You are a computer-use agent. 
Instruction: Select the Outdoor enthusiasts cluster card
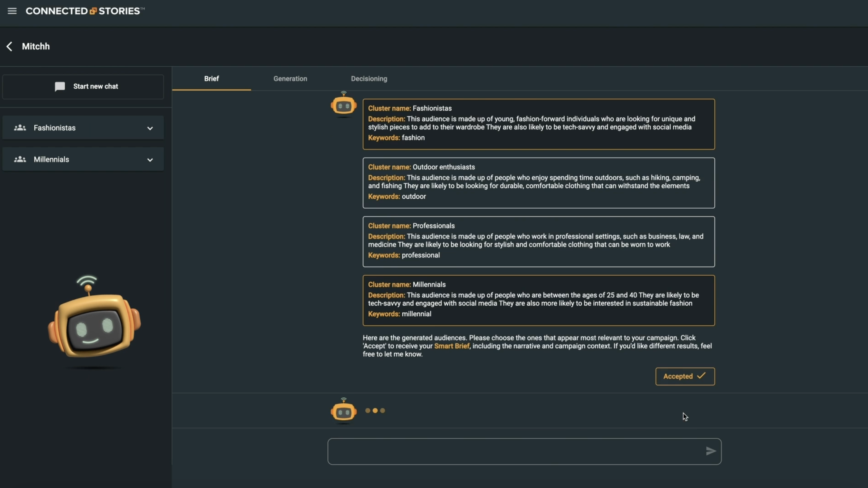coord(538,183)
